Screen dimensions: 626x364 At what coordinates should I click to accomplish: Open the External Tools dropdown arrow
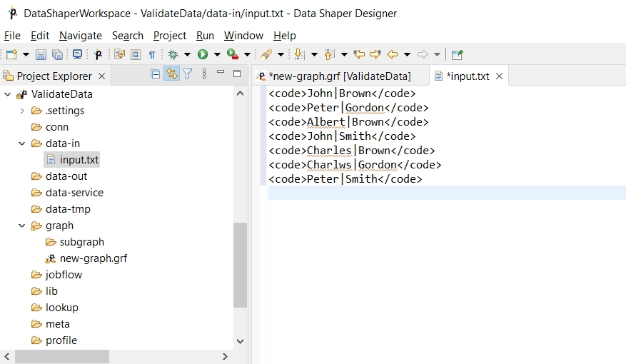point(247,54)
